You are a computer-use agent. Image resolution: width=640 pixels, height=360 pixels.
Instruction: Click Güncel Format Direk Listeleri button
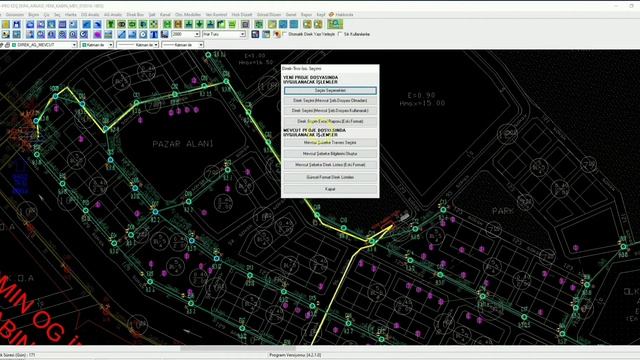tap(330, 177)
